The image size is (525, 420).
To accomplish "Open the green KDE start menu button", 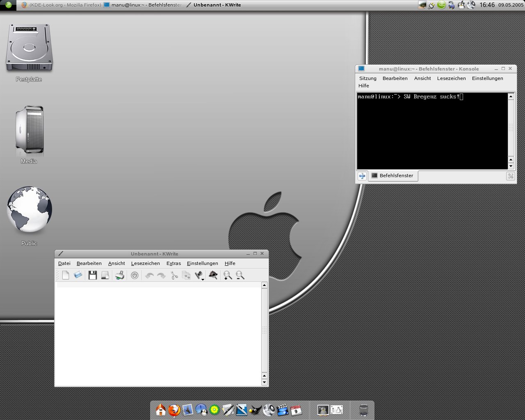I will pyautogui.click(x=8, y=5).
